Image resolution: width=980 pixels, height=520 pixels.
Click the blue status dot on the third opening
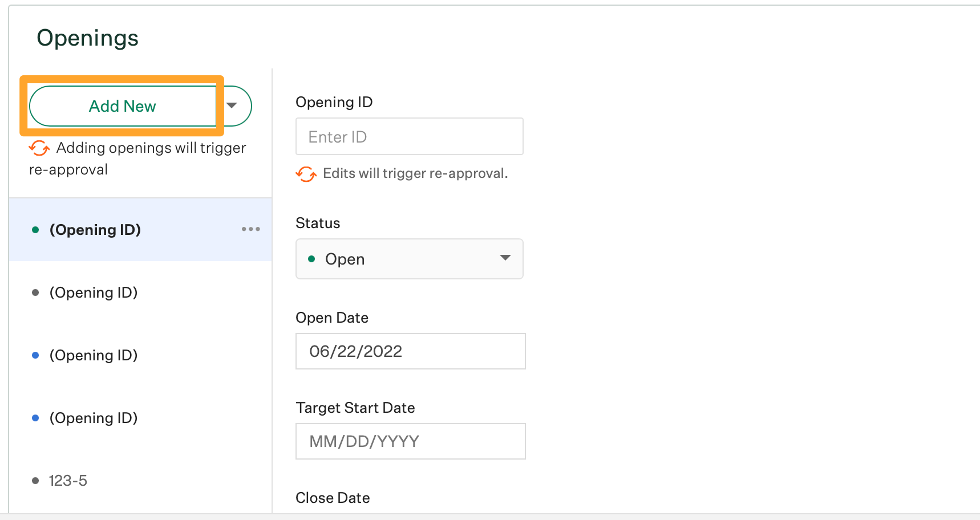click(35, 355)
